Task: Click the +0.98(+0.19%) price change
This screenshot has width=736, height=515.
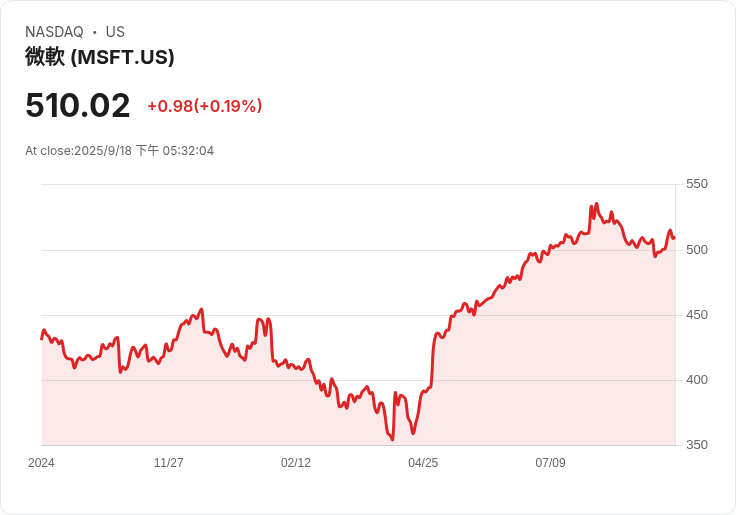Action: coord(204,106)
